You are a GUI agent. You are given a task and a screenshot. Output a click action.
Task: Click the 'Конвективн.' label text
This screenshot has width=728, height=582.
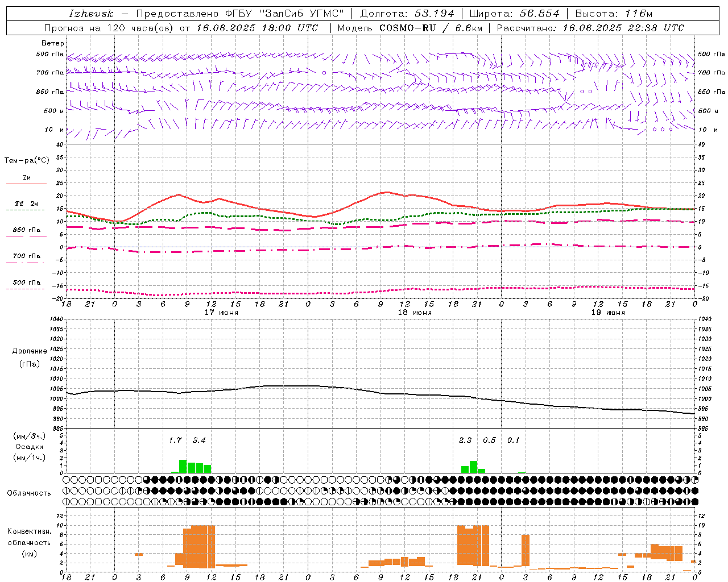tap(30, 531)
